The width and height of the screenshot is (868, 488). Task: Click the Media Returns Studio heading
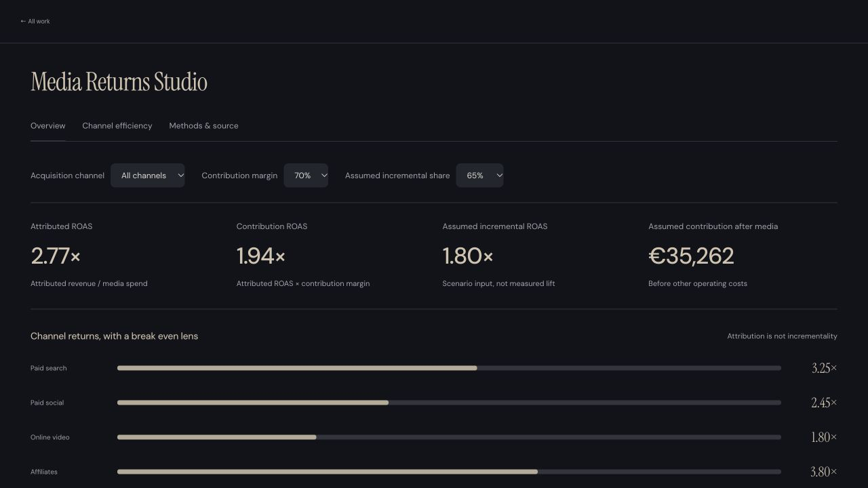point(119,82)
